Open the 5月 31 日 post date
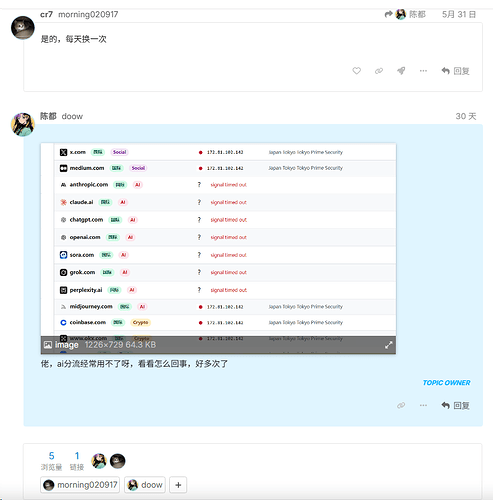This screenshot has width=493, height=500. 459,14
